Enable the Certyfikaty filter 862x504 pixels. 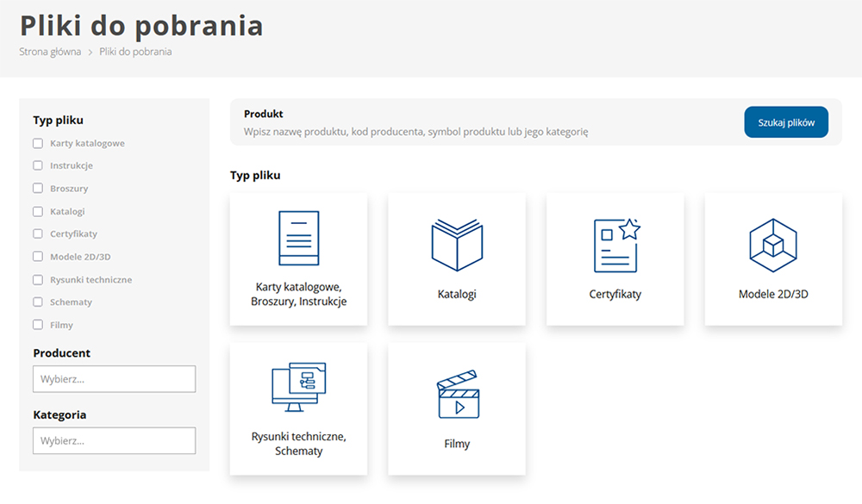point(37,233)
